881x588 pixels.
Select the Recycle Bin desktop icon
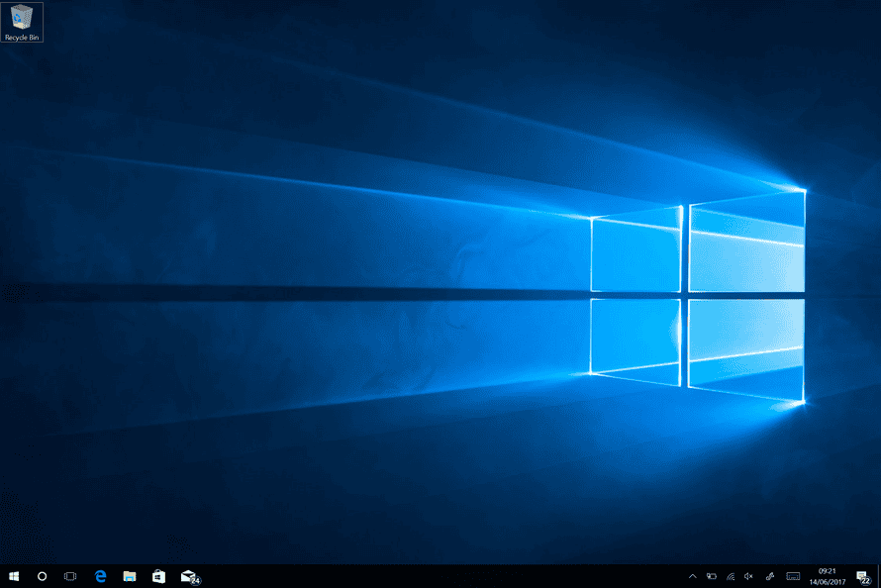point(22,22)
